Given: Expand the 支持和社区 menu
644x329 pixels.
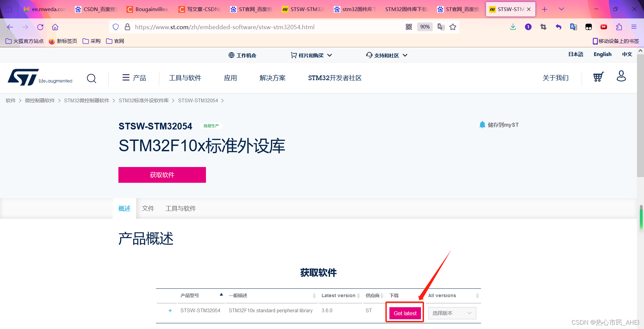Looking at the screenshot, I should (387, 55).
